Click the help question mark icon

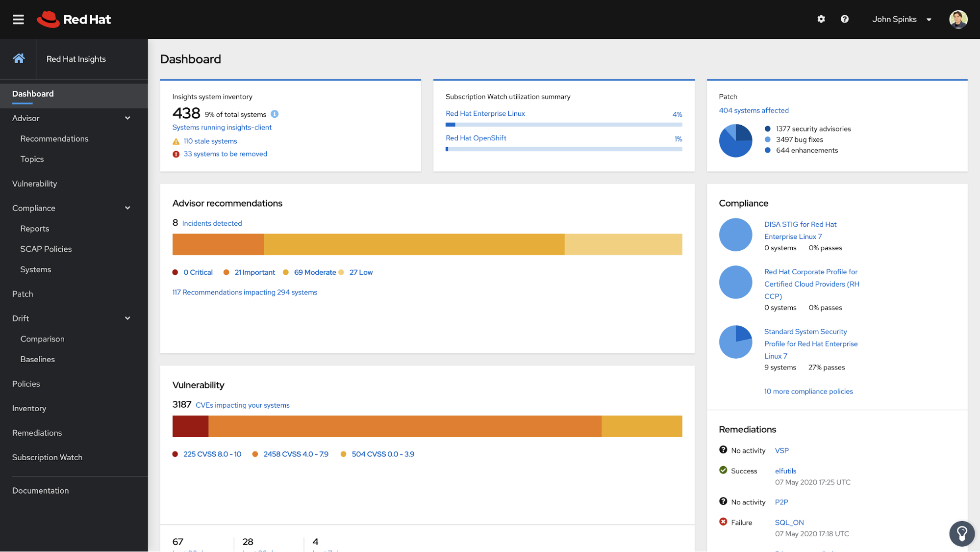[x=844, y=19]
